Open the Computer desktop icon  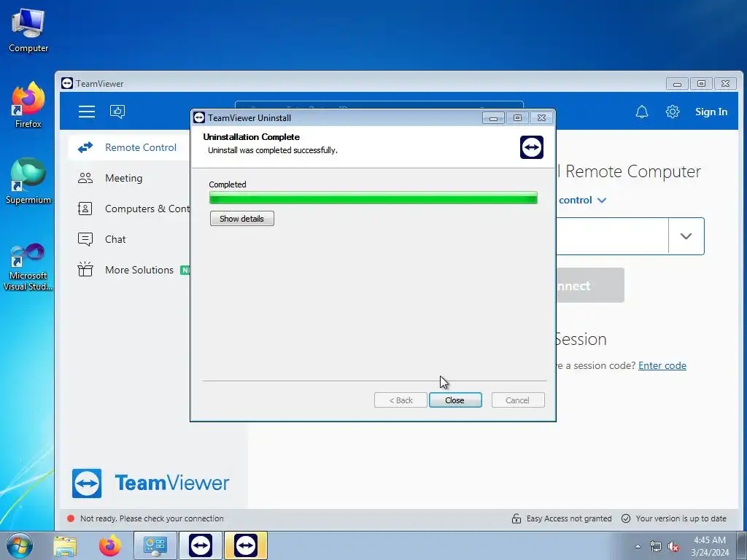28,31
